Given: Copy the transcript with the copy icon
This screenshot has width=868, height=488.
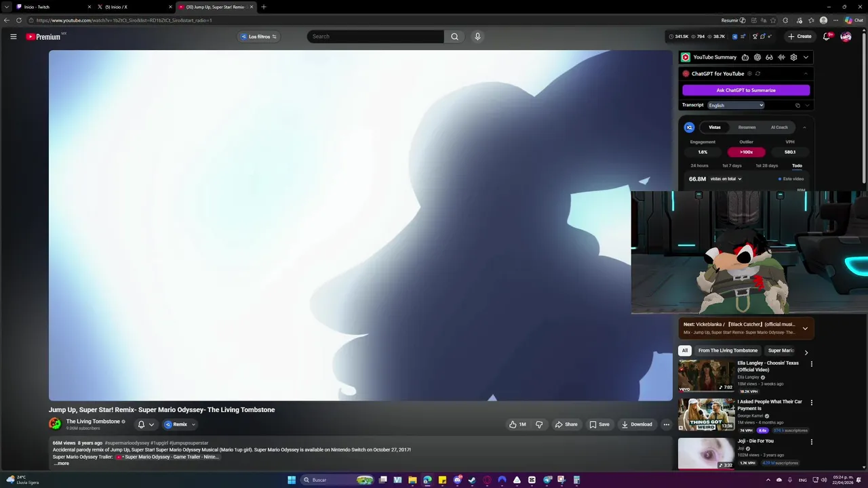Looking at the screenshot, I should click(797, 105).
